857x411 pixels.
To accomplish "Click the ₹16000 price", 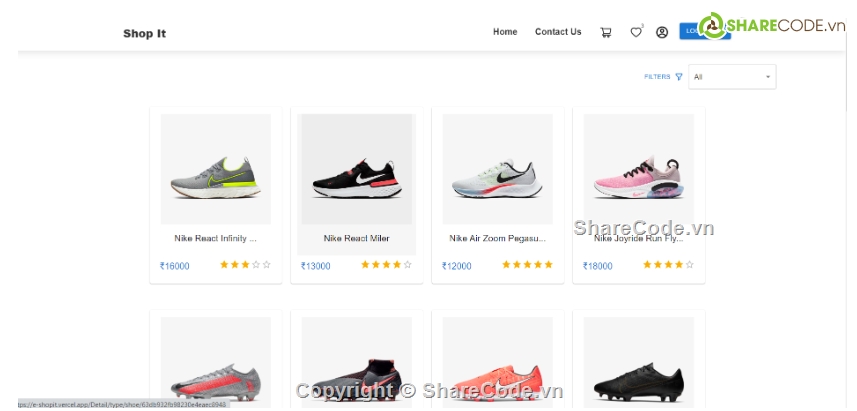I will pyautogui.click(x=174, y=266).
